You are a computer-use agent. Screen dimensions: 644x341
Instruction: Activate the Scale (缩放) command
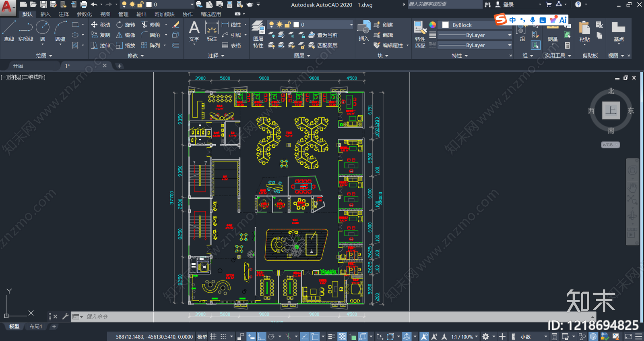[x=126, y=46]
